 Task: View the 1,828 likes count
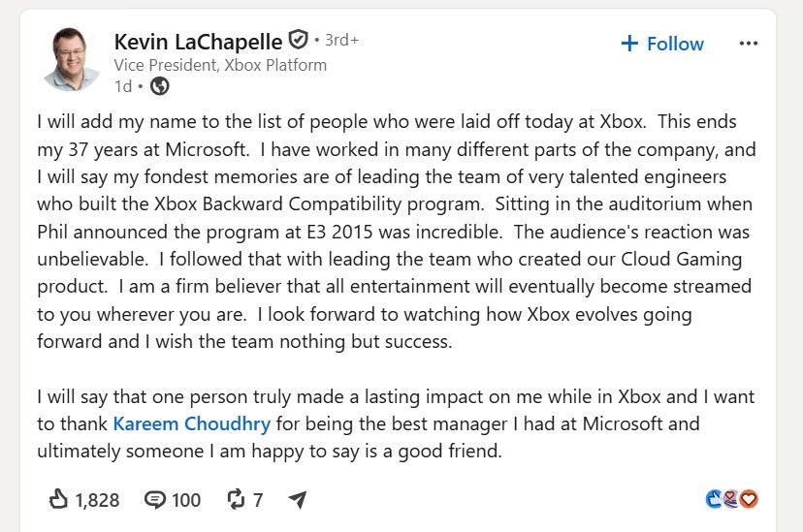[x=97, y=500]
